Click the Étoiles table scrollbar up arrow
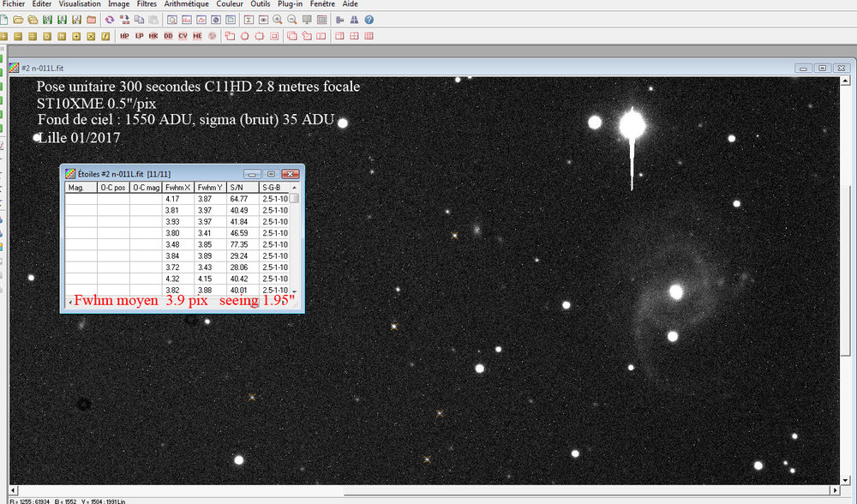 pos(295,188)
